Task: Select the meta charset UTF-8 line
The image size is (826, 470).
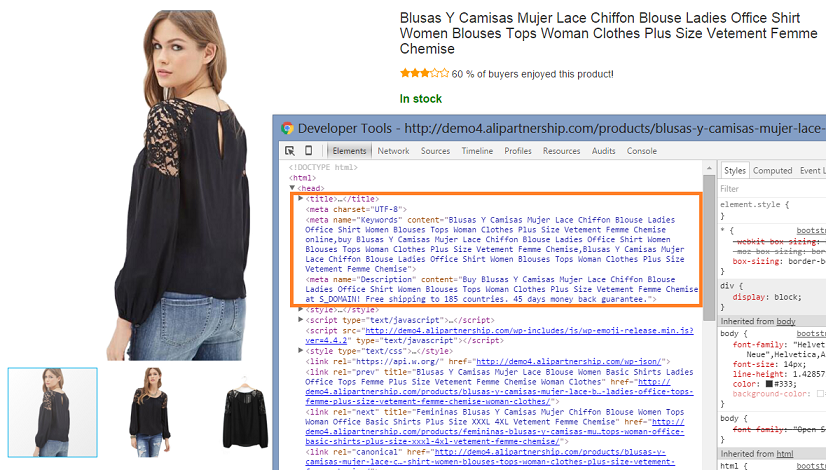Action: pyautogui.click(x=356, y=209)
